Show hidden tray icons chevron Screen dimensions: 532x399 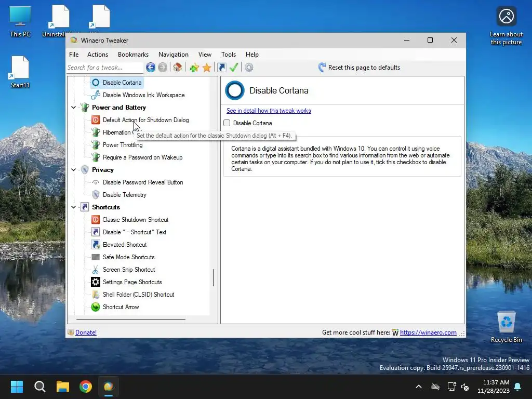point(419,387)
